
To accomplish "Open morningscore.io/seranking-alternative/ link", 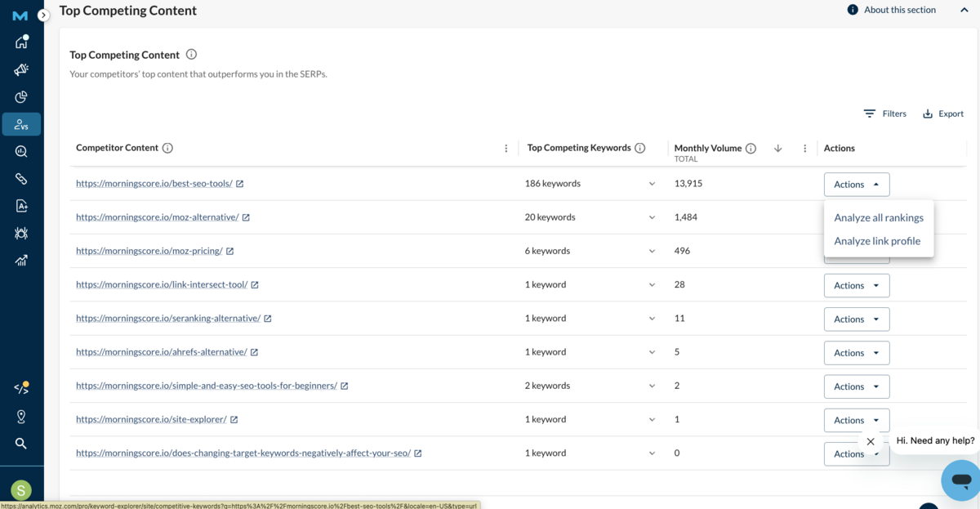I will tap(168, 319).
